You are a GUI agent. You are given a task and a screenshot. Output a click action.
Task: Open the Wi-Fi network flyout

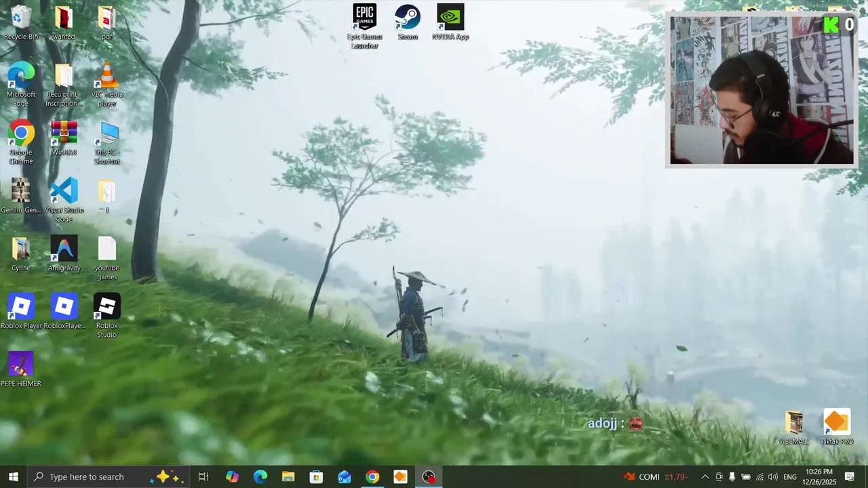point(759,476)
